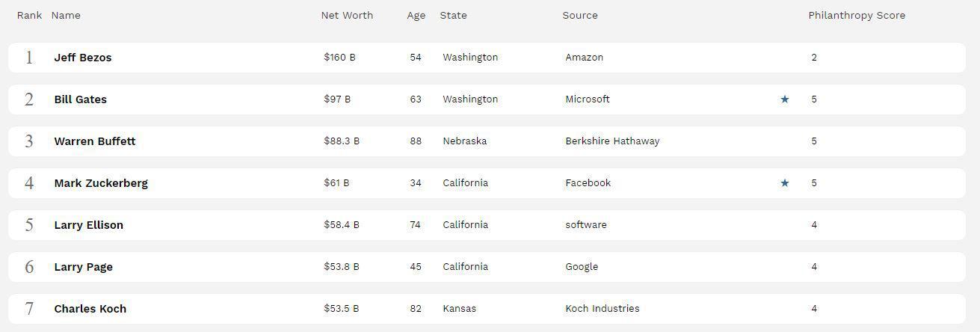The image size is (980, 332).
Task: Click the Source column header
Action: click(580, 15)
